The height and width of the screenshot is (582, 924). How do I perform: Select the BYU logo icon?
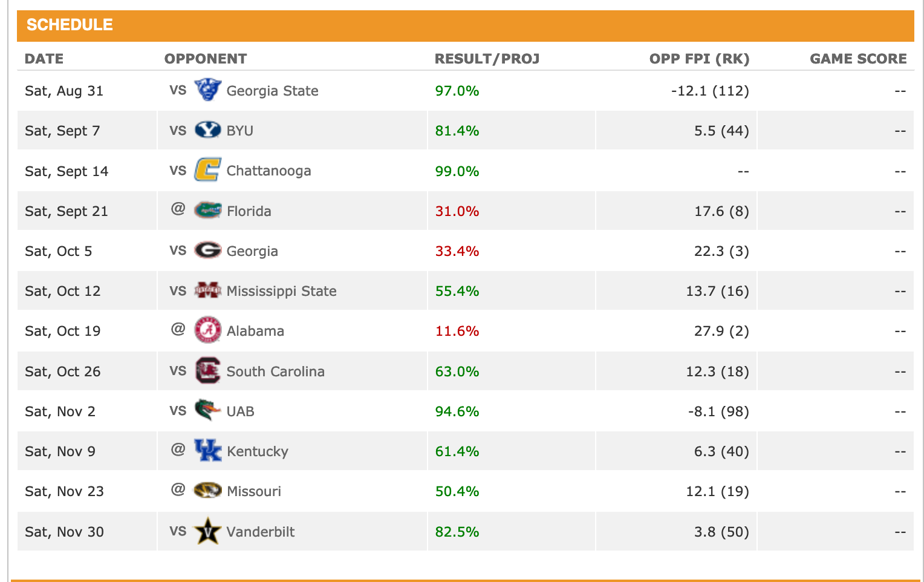pos(207,130)
